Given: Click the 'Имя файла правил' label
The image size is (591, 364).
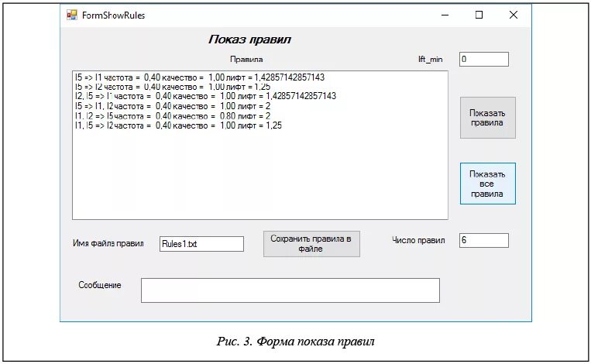Looking at the screenshot, I should click(x=108, y=243).
